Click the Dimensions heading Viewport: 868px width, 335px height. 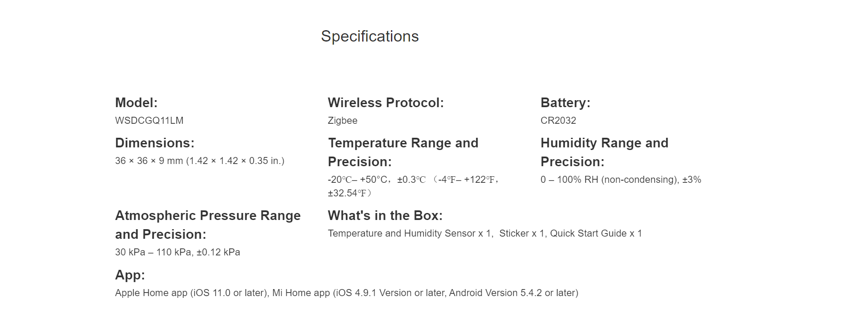155,143
